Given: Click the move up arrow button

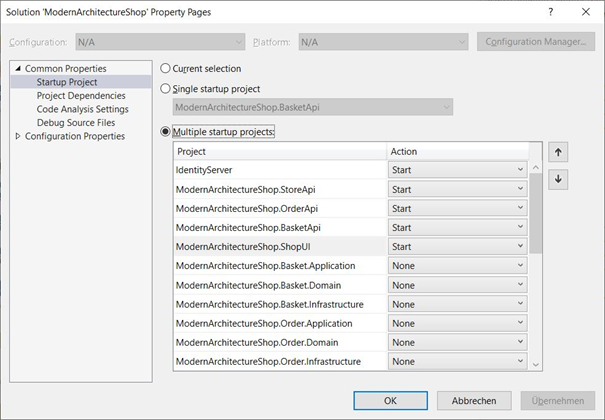Looking at the screenshot, I should point(559,153).
